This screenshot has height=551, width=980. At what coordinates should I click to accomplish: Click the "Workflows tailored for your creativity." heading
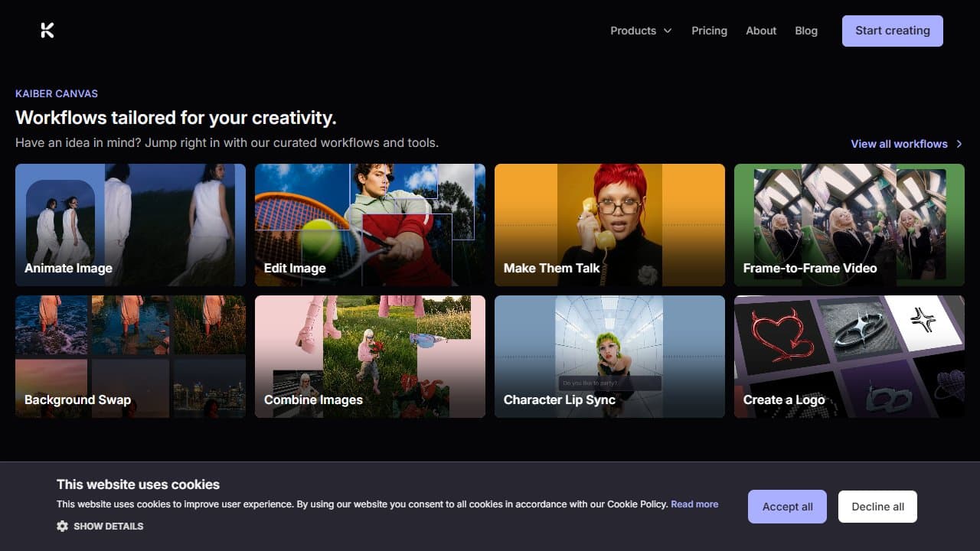(176, 118)
